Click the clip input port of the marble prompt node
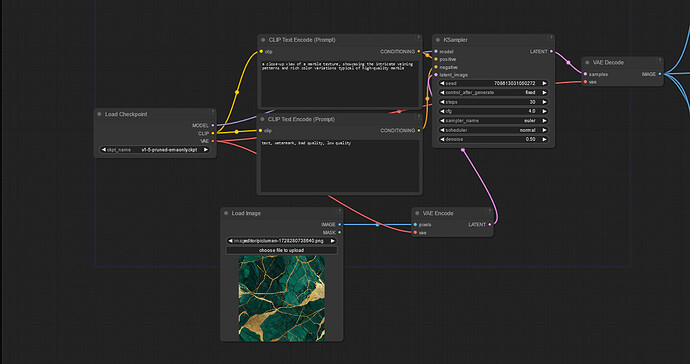 261,51
